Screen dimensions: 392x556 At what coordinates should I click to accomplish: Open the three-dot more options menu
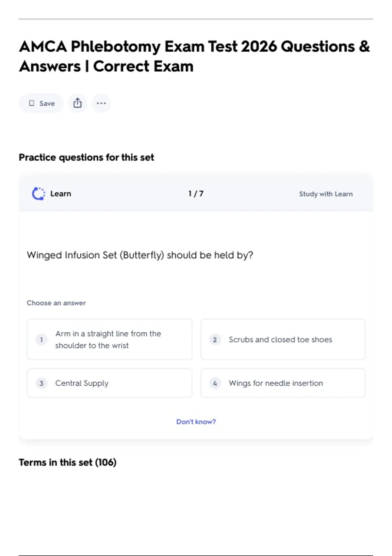101,103
